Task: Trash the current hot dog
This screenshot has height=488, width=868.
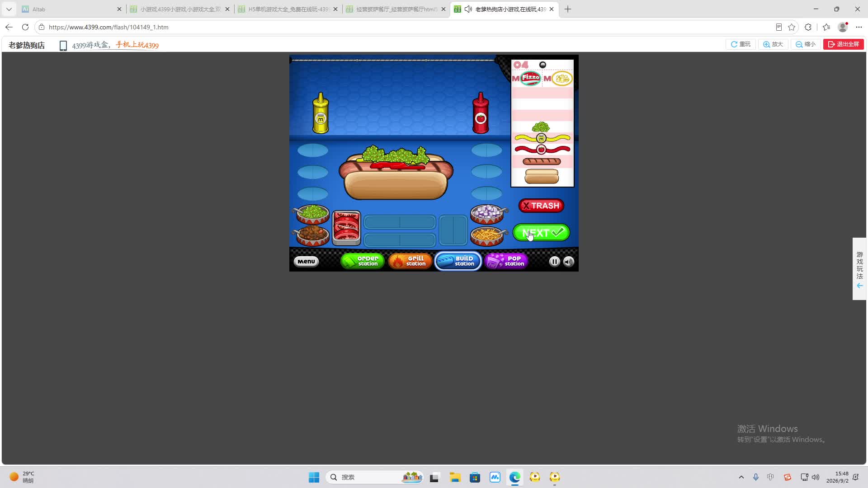Action: [x=541, y=206]
